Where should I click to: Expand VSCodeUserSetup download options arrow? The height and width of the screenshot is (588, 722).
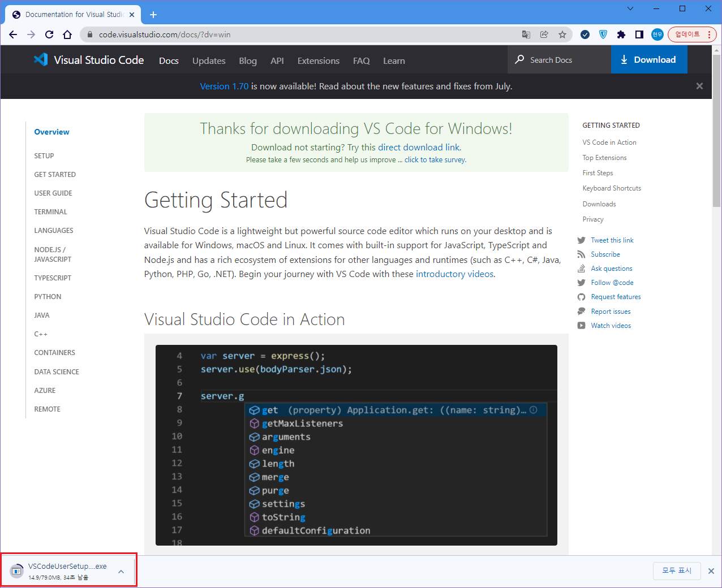pos(121,572)
